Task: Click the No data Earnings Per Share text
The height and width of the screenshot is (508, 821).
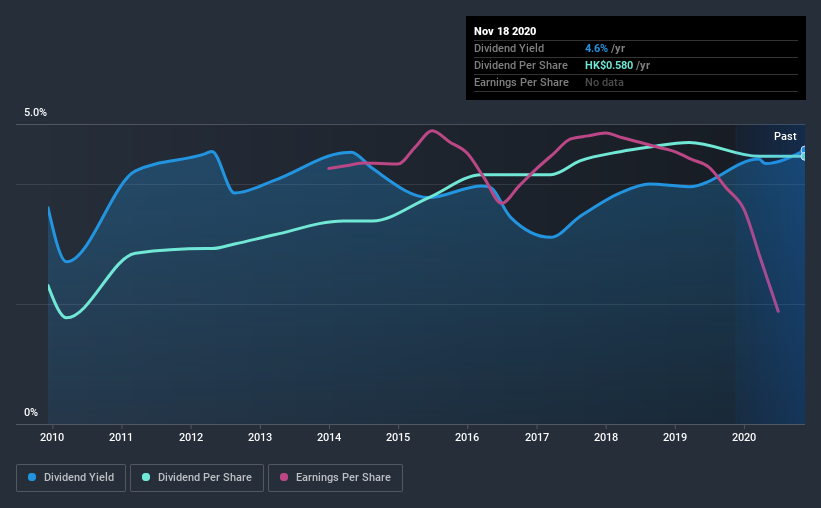Action: [604, 82]
